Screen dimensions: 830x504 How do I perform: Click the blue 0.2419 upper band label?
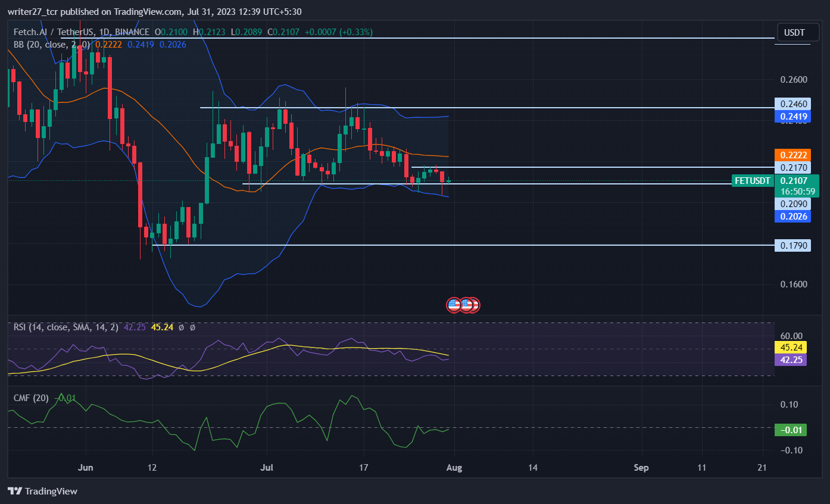[792, 117]
